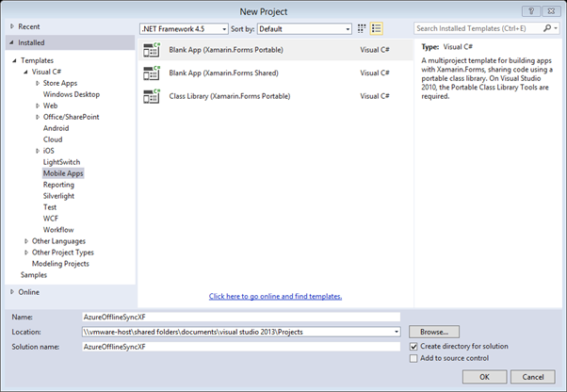
Task: Select WCF template category
Action: tap(51, 219)
